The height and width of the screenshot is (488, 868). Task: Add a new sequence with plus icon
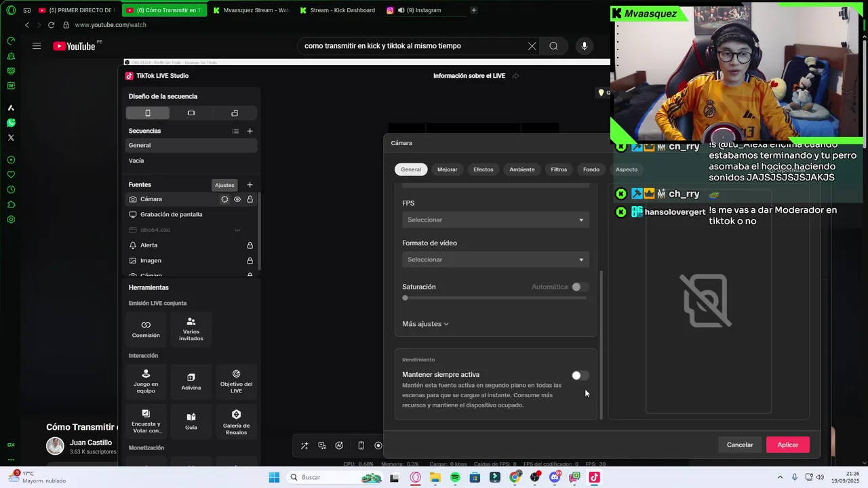(x=250, y=131)
